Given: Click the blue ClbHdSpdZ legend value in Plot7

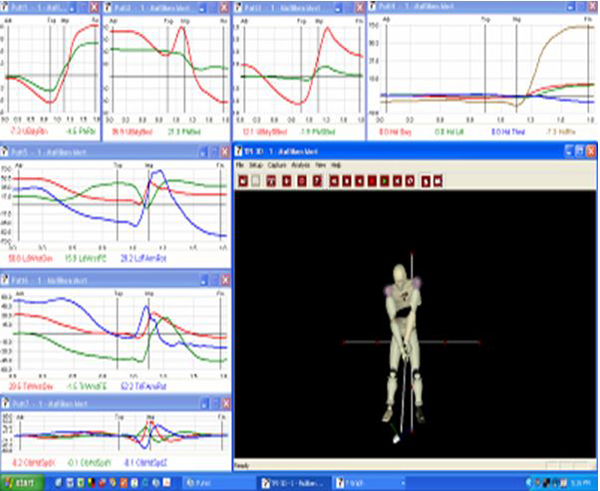Looking at the screenshot, I should point(145,463).
